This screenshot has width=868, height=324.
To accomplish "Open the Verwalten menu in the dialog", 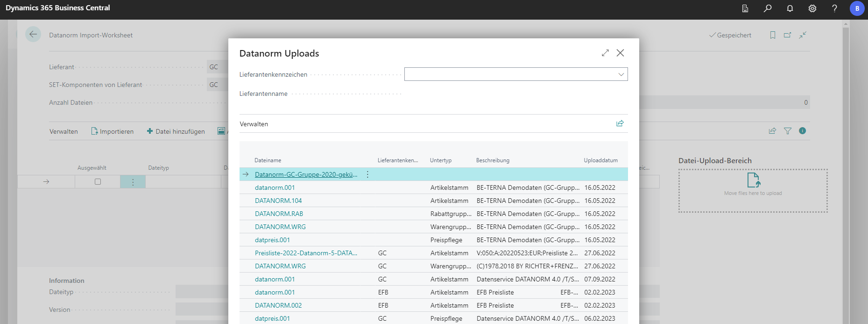I will [254, 124].
